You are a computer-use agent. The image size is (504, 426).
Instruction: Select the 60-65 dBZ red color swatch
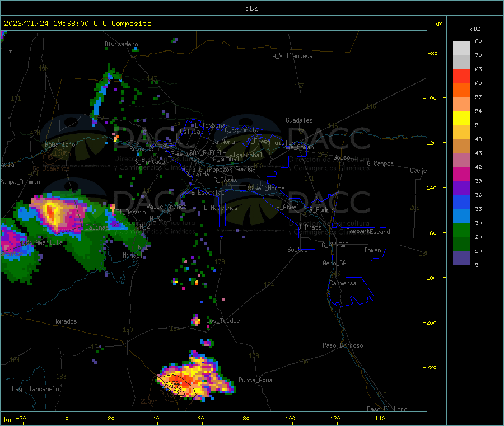tap(461, 76)
